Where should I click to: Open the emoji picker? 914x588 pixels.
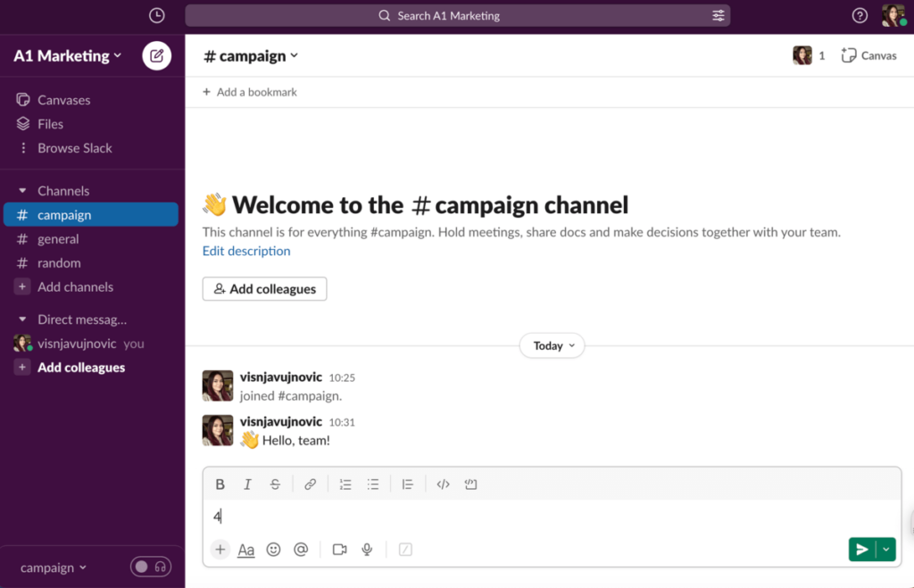point(274,550)
